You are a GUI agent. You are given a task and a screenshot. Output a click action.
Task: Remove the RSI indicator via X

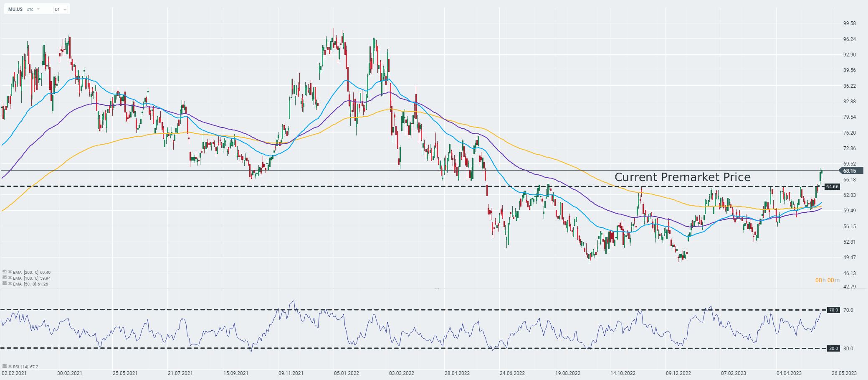10,366
